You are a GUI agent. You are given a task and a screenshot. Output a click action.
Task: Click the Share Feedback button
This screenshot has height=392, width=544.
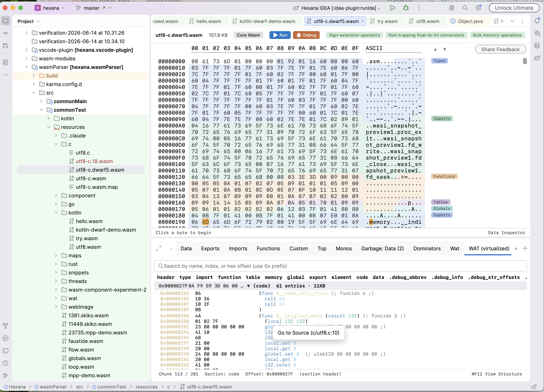(x=500, y=49)
